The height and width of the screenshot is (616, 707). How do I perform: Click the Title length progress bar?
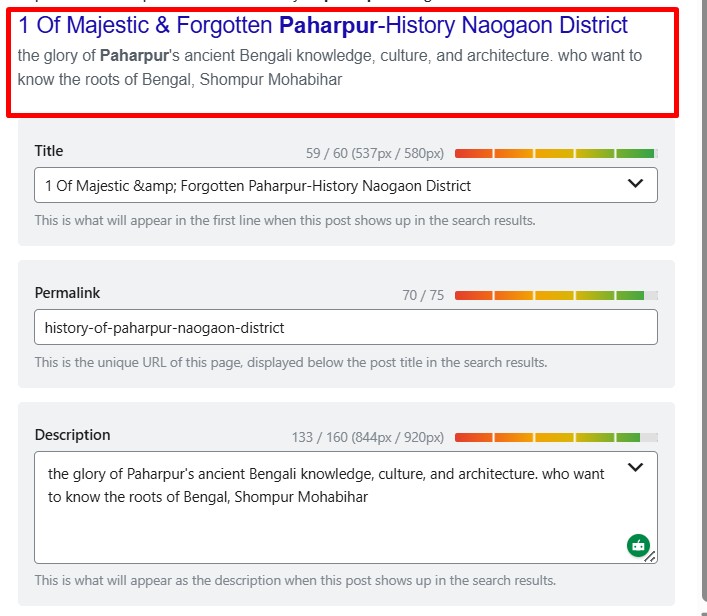(x=556, y=153)
